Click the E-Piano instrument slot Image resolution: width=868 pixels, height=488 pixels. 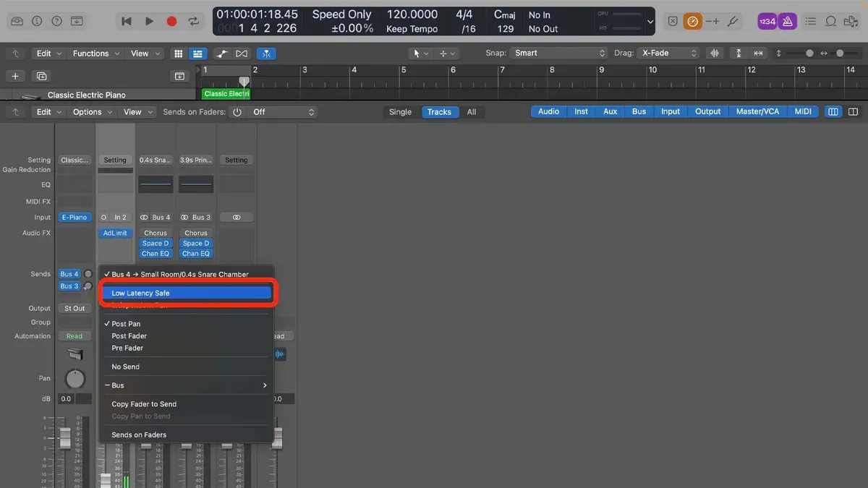pyautogui.click(x=75, y=217)
